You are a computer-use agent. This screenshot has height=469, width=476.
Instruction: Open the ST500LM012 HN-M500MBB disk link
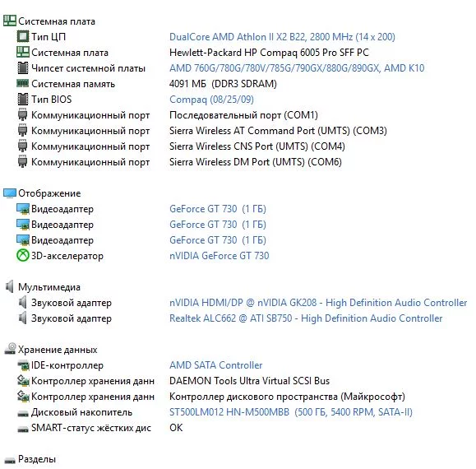[291, 412]
